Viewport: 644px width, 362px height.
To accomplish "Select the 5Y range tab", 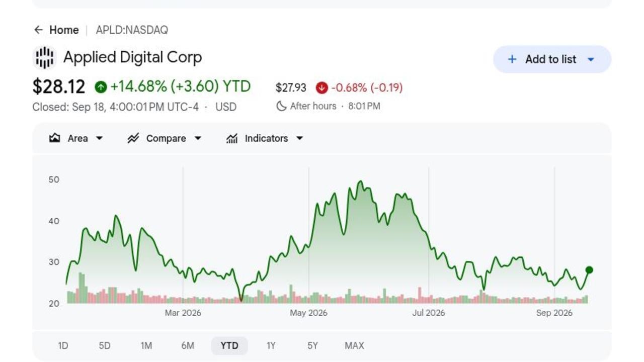I will click(312, 345).
